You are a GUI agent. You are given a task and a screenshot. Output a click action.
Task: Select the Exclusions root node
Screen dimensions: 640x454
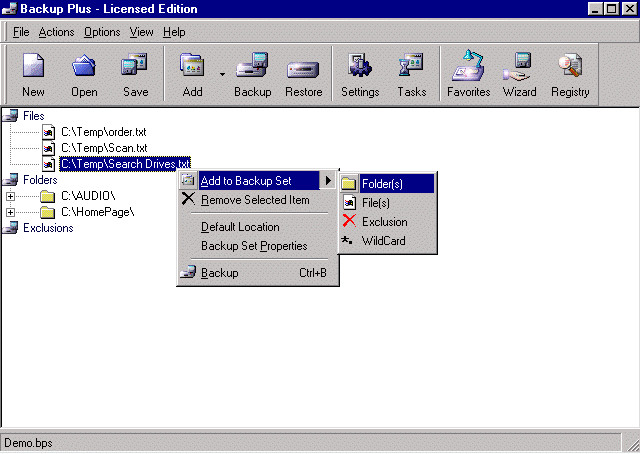point(48,228)
